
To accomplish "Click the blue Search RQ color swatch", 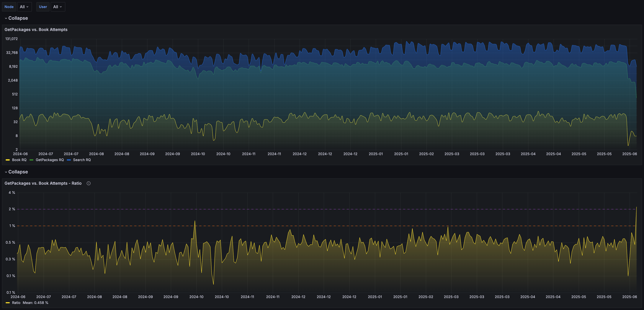I will point(69,160).
